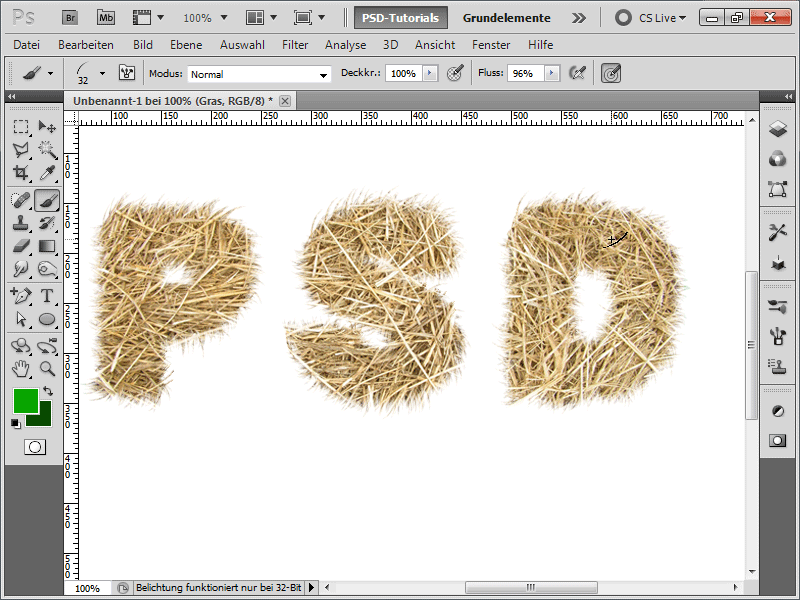This screenshot has height=600, width=800.
Task: Open the Ansicht menu
Action: (435, 45)
